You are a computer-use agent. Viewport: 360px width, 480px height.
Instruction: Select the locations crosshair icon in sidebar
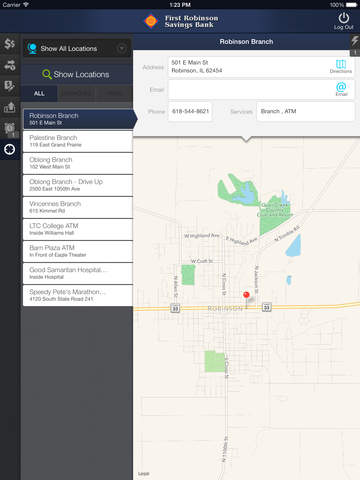coord(10,150)
